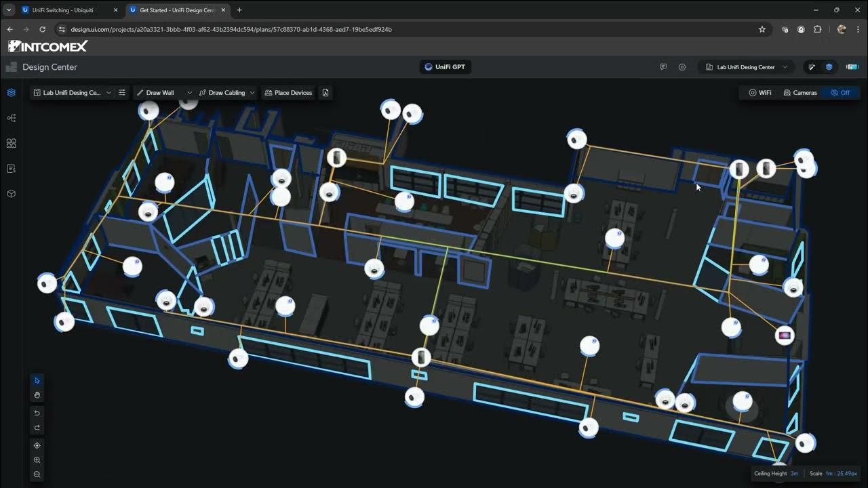Open the topology view in left sidebar
868x488 pixels.
[11, 118]
